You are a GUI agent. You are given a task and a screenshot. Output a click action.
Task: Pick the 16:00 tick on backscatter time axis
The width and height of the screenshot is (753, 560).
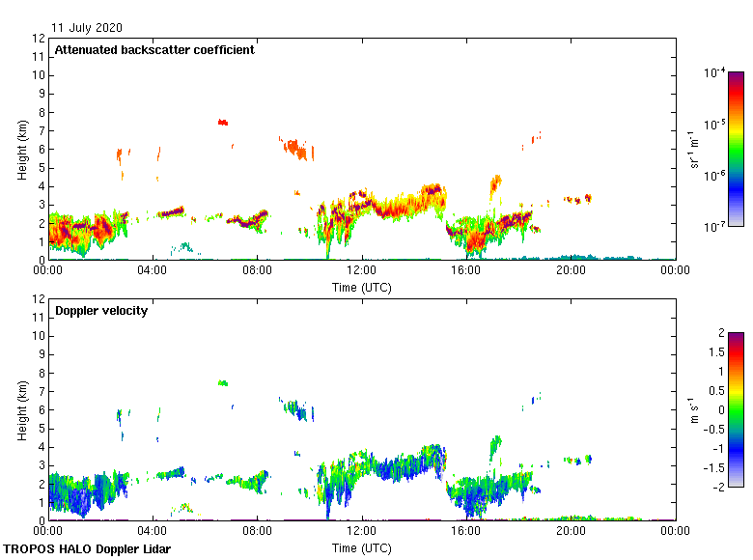(466, 272)
